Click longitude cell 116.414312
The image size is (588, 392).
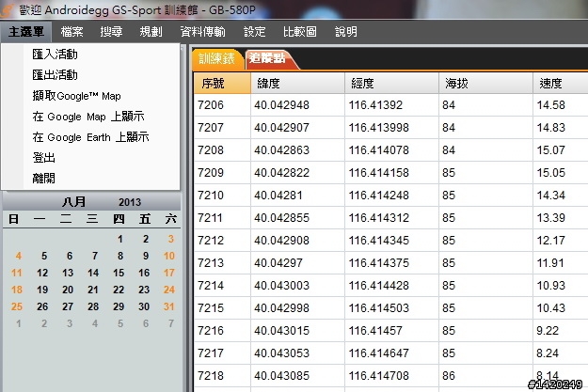pyautogui.click(x=392, y=218)
